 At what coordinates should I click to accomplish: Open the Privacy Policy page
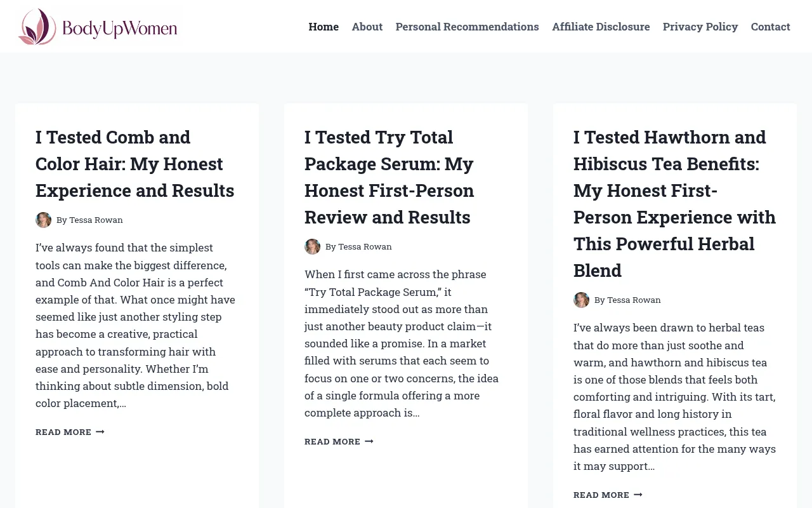pos(700,27)
